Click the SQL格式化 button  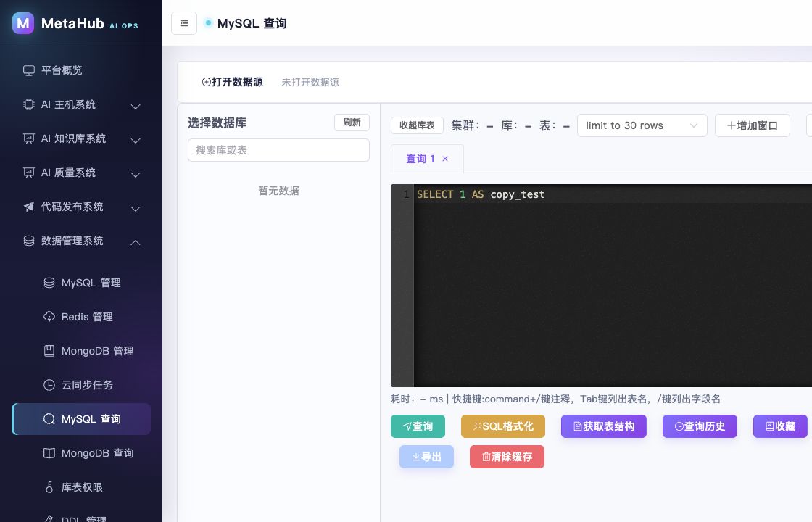pos(503,426)
